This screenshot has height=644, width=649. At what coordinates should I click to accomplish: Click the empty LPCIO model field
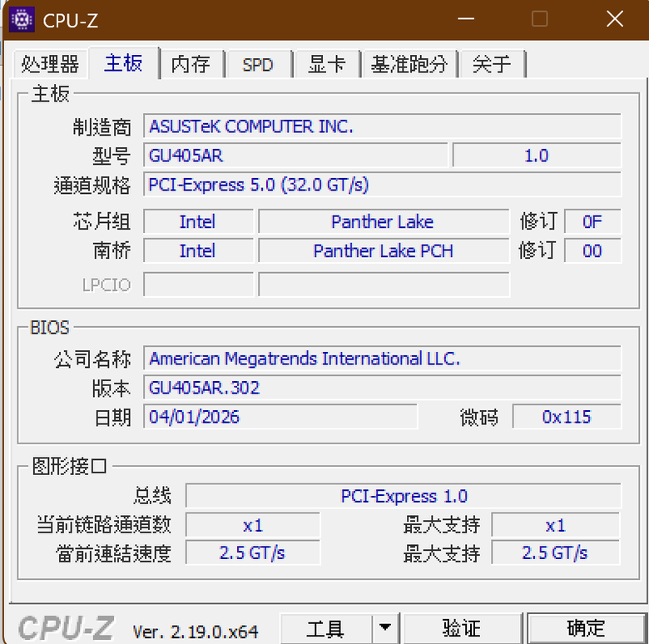point(384,285)
